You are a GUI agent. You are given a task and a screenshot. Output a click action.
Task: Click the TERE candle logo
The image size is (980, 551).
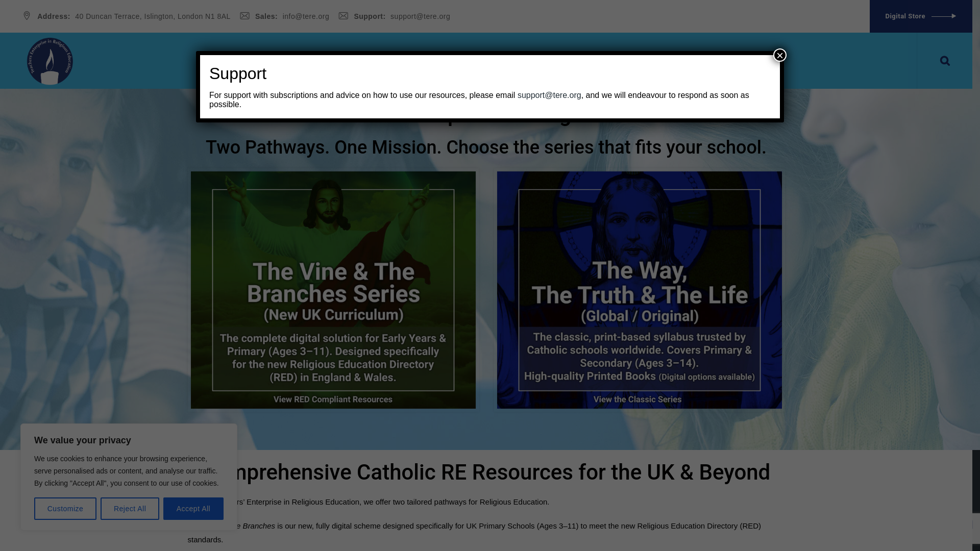tap(50, 61)
